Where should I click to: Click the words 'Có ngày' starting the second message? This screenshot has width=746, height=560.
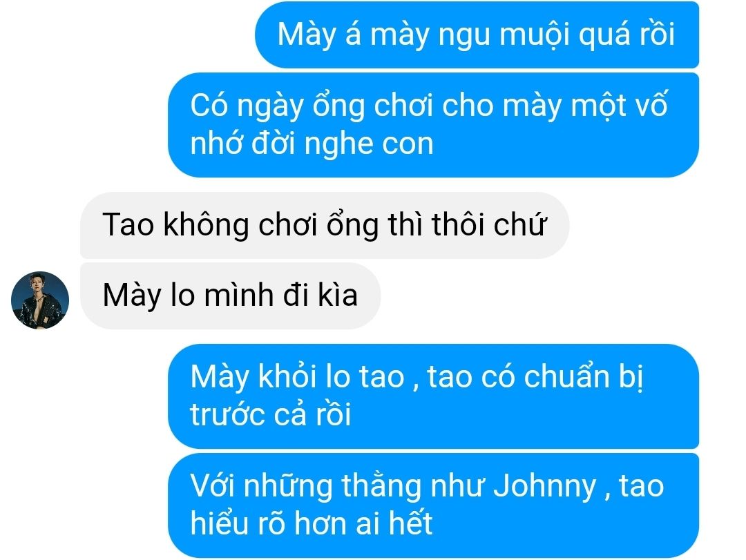247,106
